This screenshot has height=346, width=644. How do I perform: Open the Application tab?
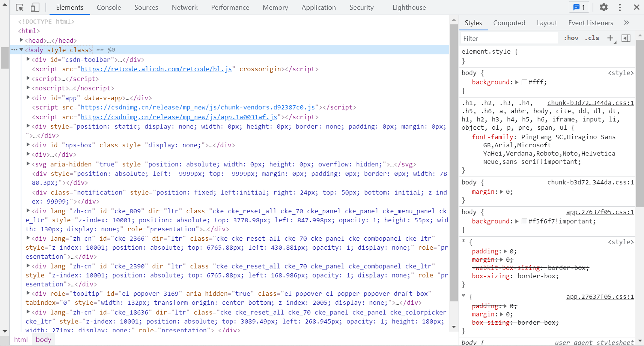click(319, 7)
